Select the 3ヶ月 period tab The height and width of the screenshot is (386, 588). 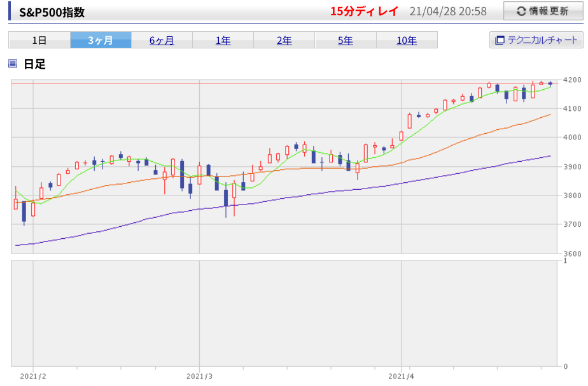[101, 40]
